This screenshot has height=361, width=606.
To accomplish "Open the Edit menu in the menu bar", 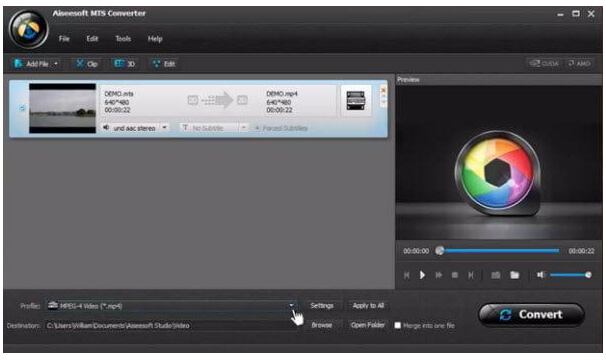I will click(x=92, y=39).
